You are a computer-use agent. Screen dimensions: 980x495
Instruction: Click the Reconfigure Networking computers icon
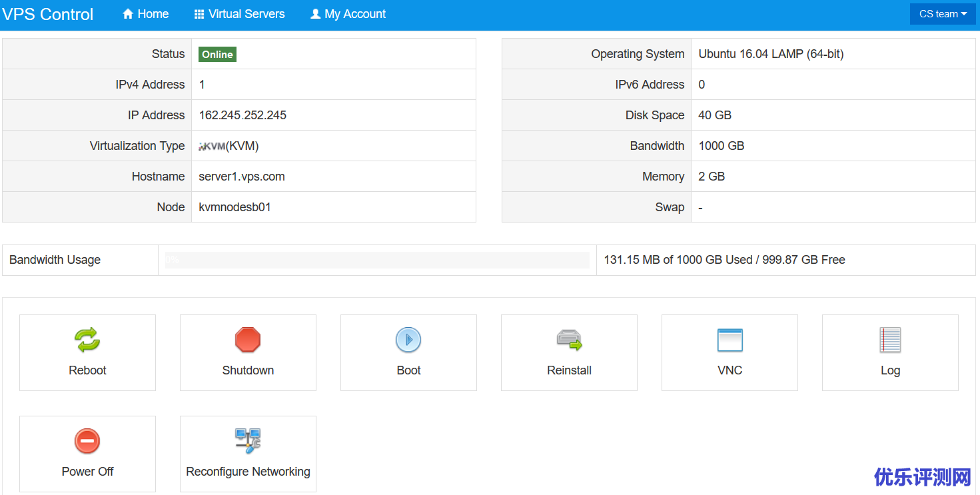click(x=248, y=441)
